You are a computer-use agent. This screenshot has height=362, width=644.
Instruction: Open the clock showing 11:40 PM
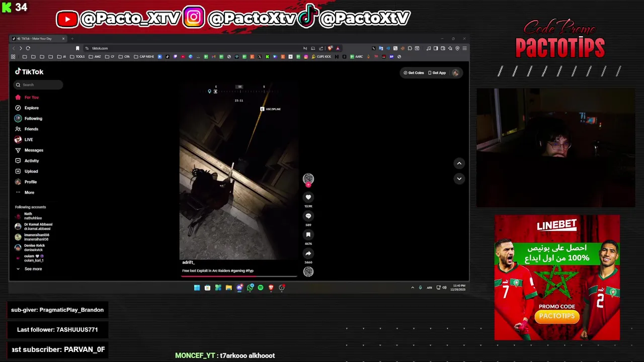coord(459,288)
